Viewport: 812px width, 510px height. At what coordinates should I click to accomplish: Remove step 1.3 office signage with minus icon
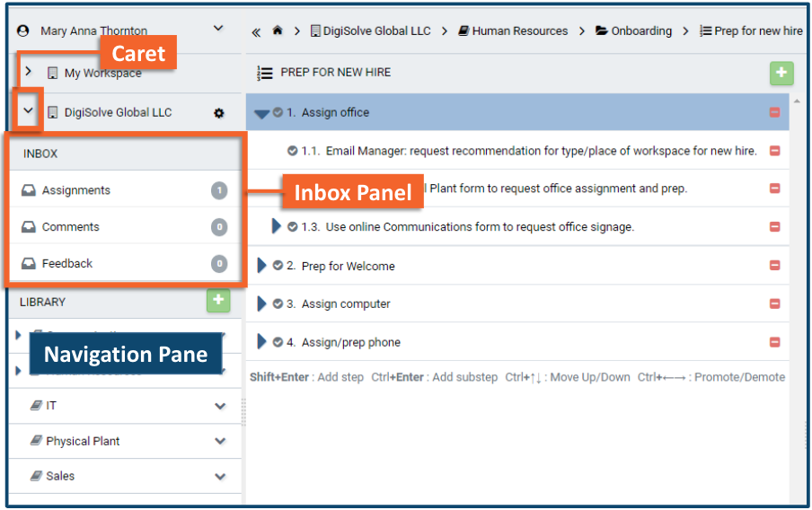pyautogui.click(x=774, y=227)
